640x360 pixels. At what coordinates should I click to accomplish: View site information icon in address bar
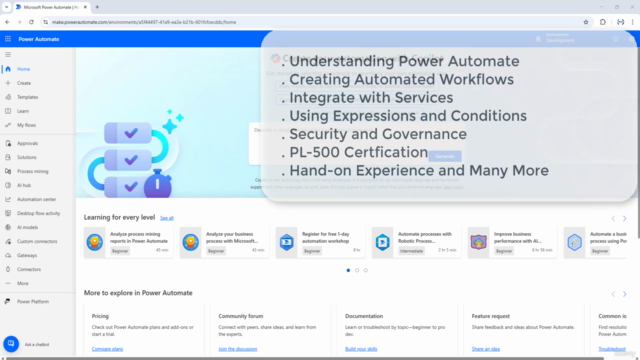pyautogui.click(x=45, y=22)
